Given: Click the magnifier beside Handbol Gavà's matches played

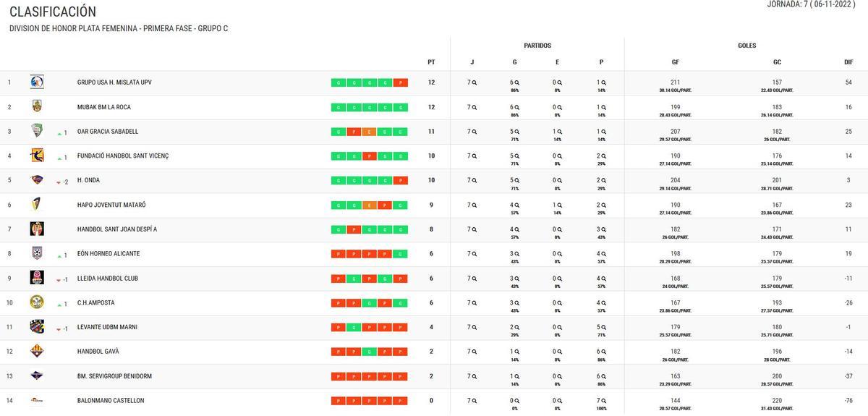Looking at the screenshot, I should [x=475, y=352].
